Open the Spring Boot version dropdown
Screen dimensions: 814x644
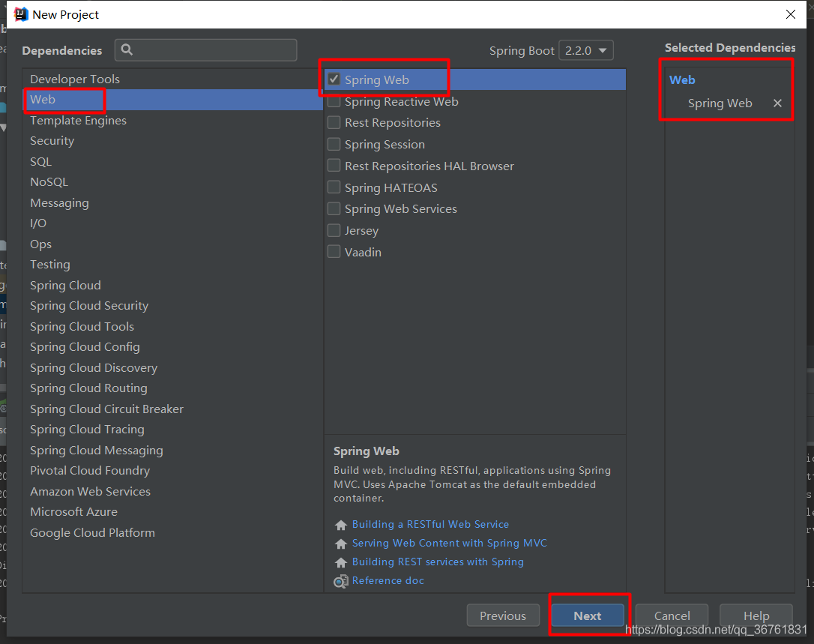(x=585, y=50)
